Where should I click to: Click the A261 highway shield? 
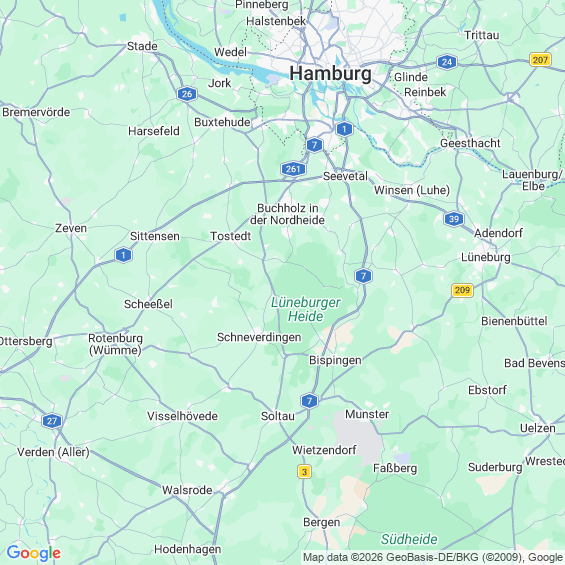pyautogui.click(x=293, y=169)
